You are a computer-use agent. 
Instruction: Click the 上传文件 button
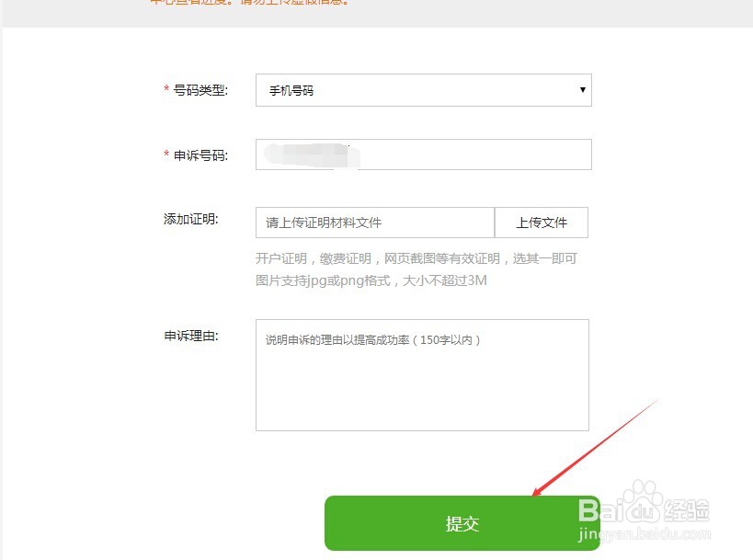(x=542, y=223)
